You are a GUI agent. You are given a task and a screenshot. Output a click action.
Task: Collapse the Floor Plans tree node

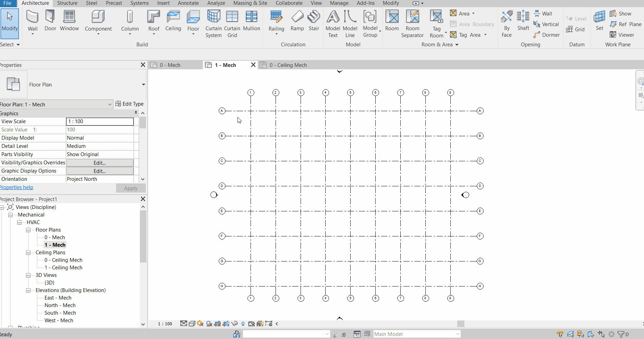tap(28, 230)
